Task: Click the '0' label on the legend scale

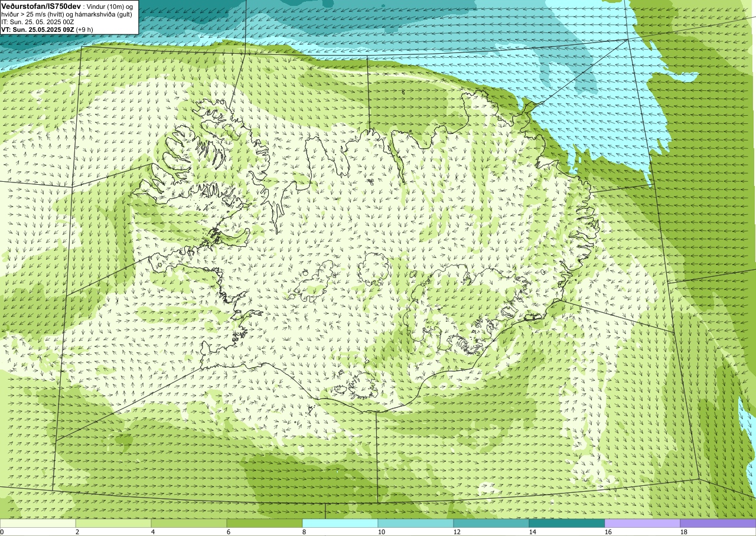Action: 2,532
